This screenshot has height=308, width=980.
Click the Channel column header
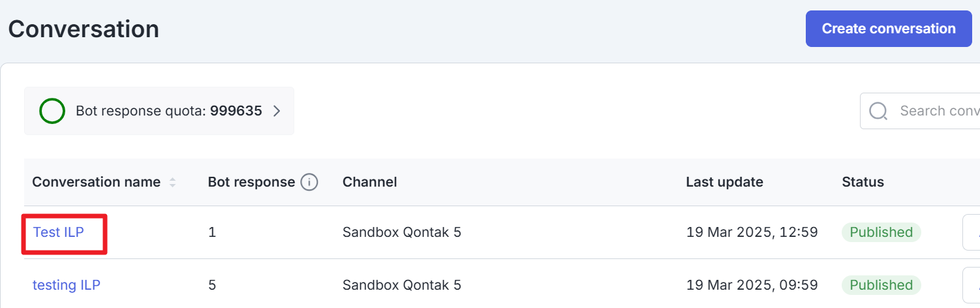[x=370, y=182]
